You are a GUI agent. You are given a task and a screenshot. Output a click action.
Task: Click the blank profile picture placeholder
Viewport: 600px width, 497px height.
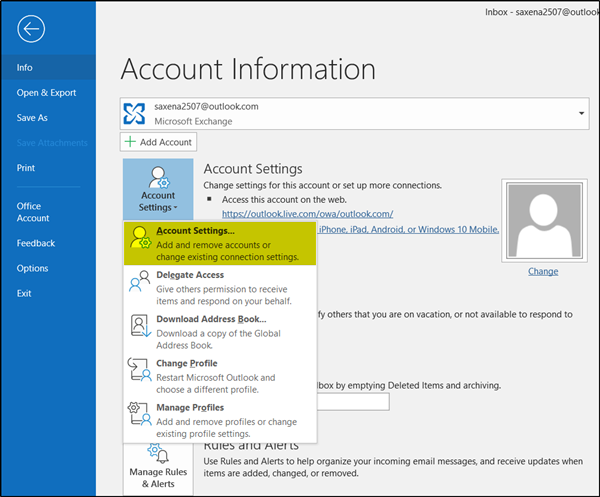pos(543,222)
